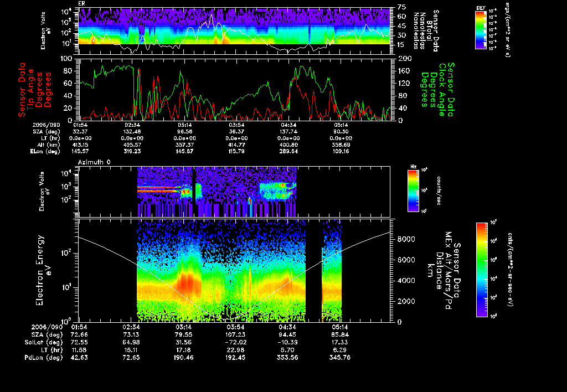This screenshot has height=392, width=567.
Task: Select the ELon value 115.79
Action: (236, 152)
